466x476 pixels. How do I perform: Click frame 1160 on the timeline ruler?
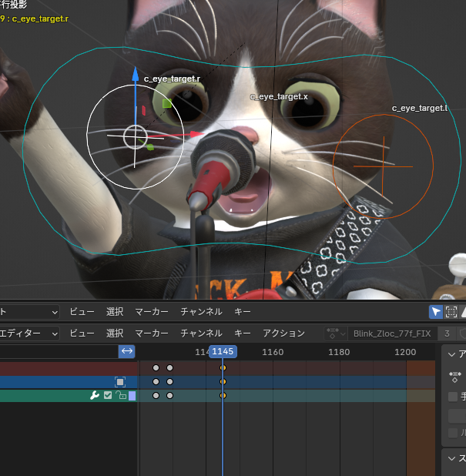(273, 352)
